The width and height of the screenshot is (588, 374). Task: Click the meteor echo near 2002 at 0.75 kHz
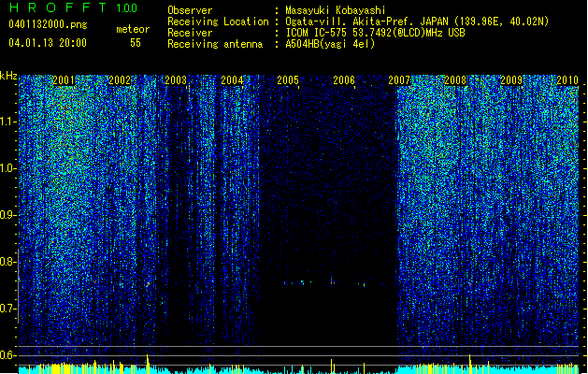(148, 284)
